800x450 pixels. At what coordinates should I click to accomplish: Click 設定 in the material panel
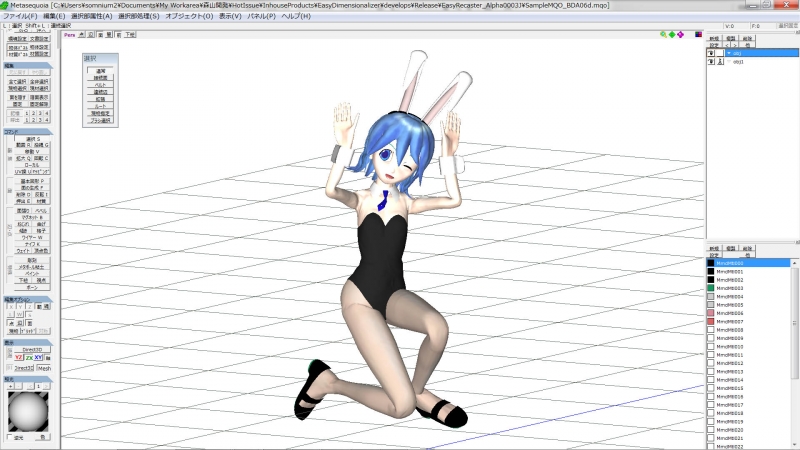click(x=714, y=255)
